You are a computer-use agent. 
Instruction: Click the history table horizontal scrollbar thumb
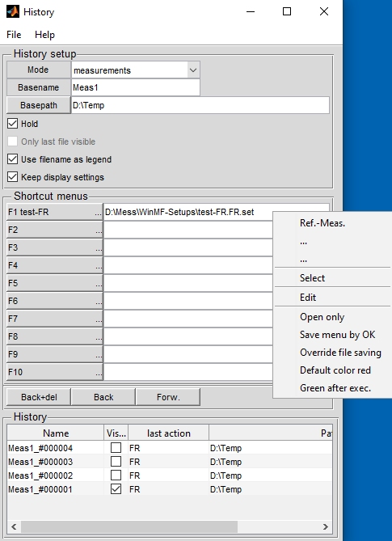tap(129, 526)
